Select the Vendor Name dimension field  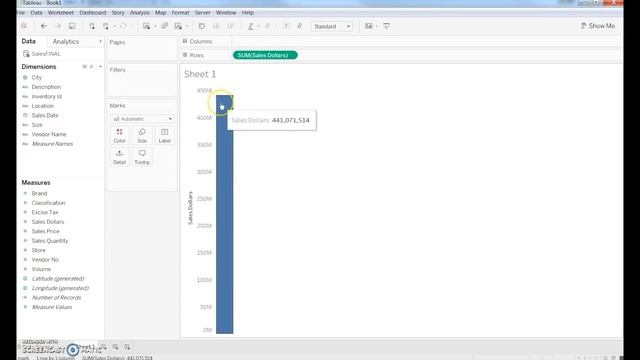tap(49, 134)
